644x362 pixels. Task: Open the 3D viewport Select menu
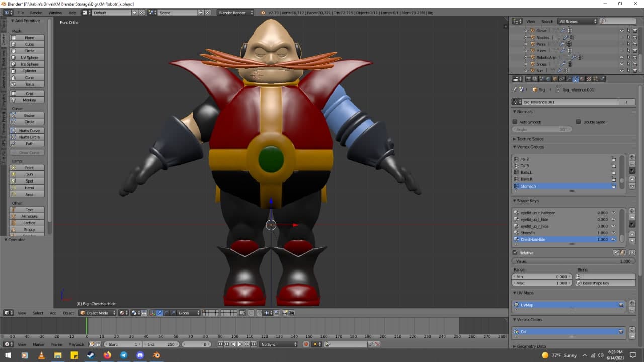(x=38, y=313)
